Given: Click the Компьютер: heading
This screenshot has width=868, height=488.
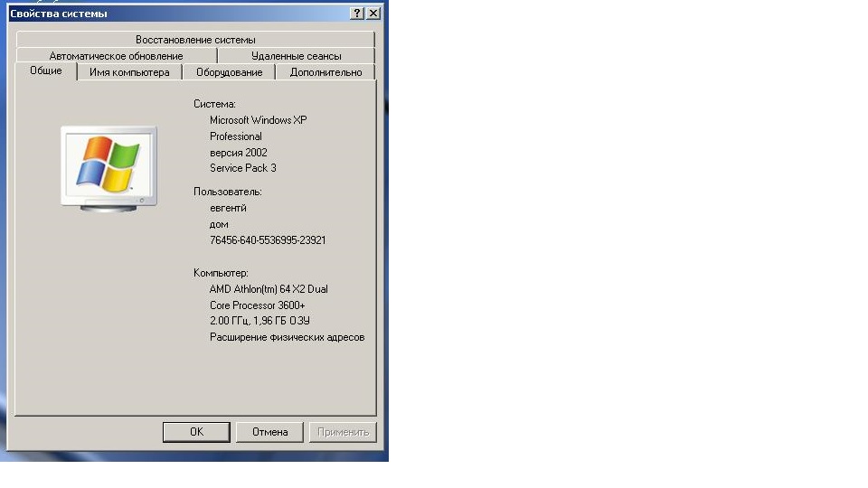Looking at the screenshot, I should (x=221, y=273).
